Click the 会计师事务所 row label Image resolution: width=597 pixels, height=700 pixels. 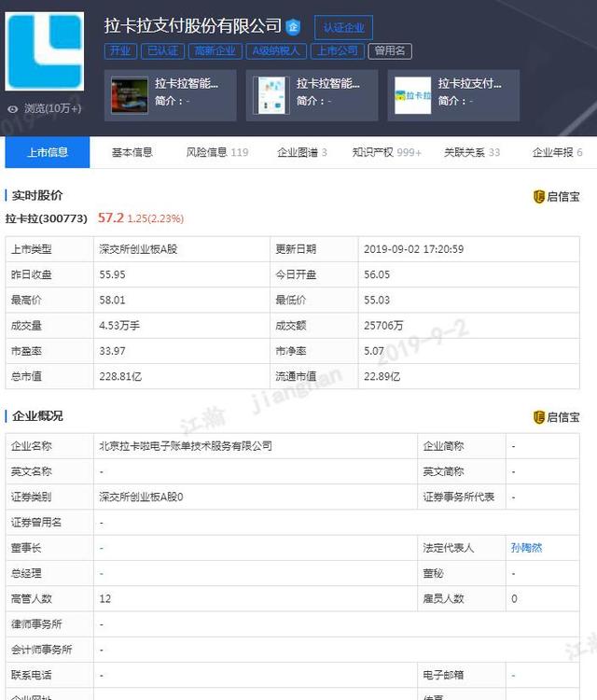(x=41, y=650)
